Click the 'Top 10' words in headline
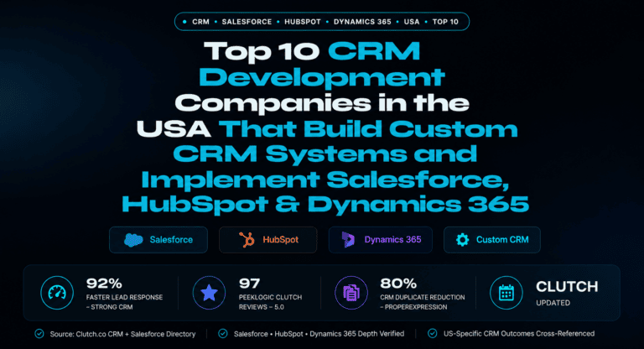 pyautogui.click(x=262, y=52)
